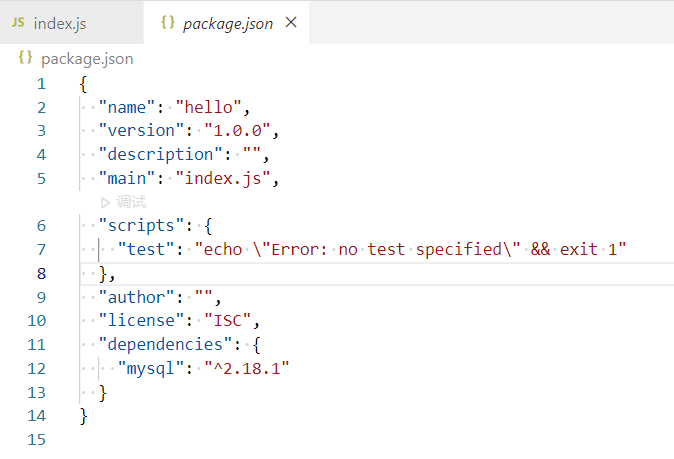Click the "mysql" dependency name
Viewport: 674px width, 459px height.
pos(151,369)
